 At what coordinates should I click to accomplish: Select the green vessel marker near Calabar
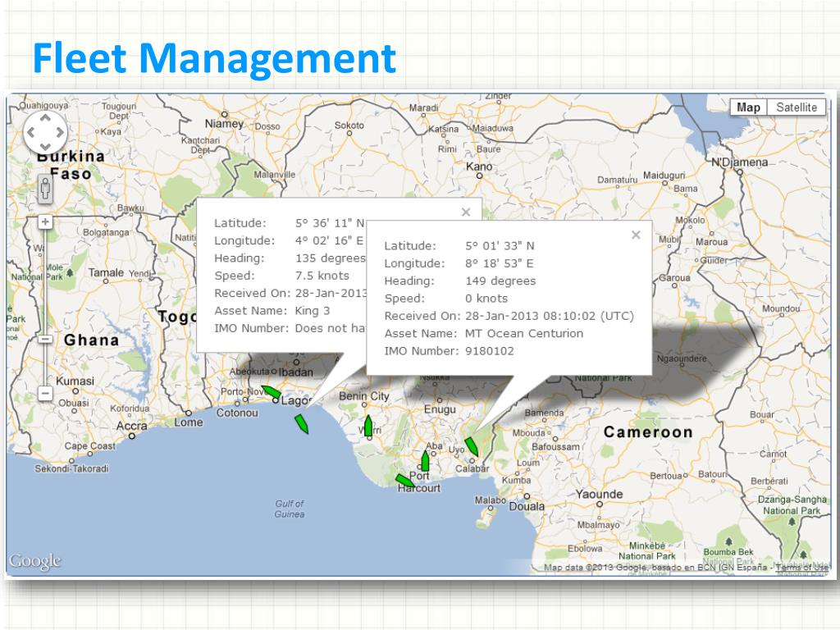click(x=472, y=446)
